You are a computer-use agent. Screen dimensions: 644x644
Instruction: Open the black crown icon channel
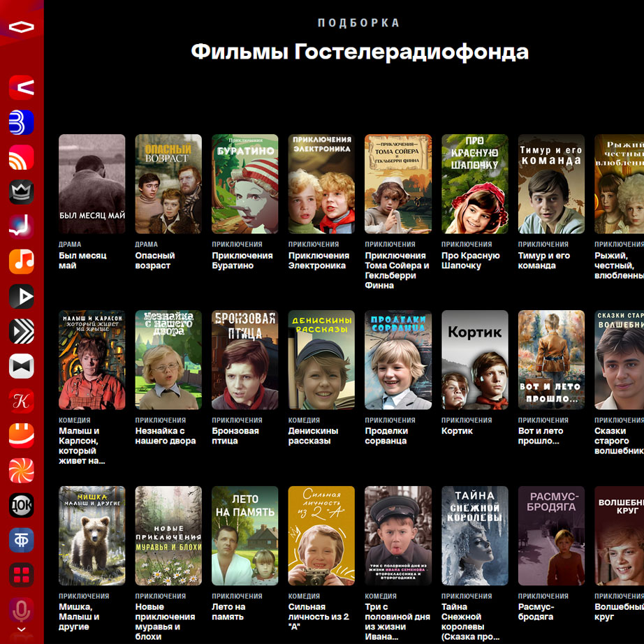click(x=22, y=192)
